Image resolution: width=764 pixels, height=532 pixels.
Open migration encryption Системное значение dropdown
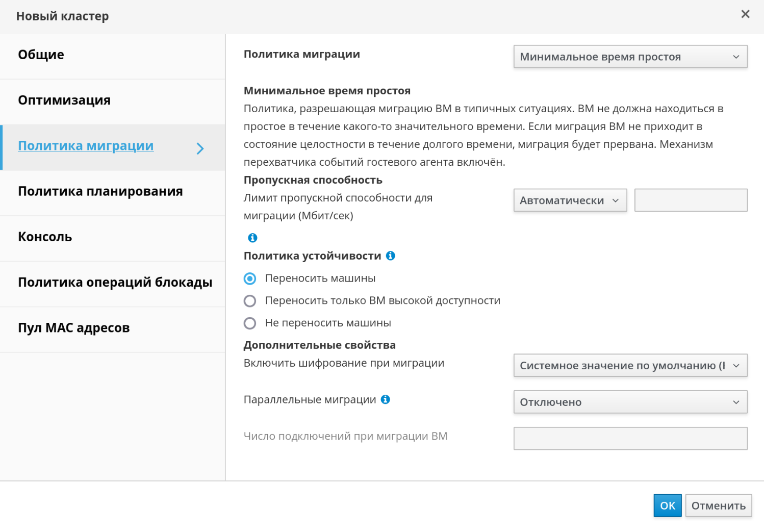tap(630, 366)
